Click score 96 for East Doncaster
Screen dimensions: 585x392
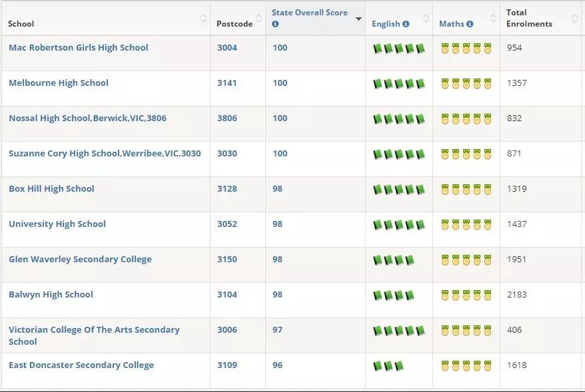tap(277, 365)
